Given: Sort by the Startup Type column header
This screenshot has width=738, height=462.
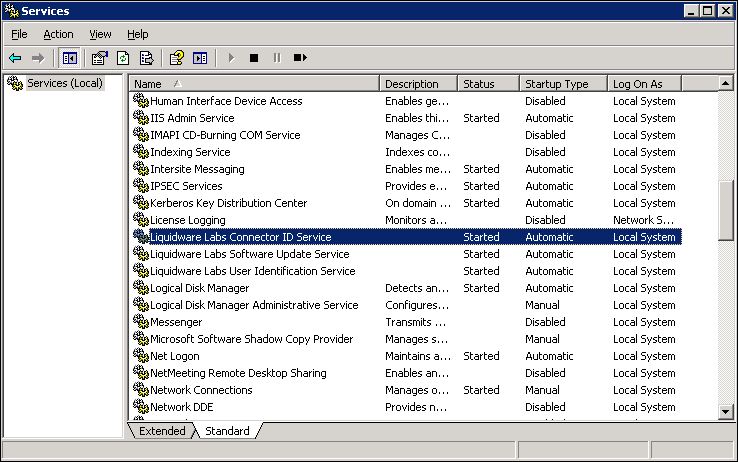Looking at the screenshot, I should click(563, 84).
